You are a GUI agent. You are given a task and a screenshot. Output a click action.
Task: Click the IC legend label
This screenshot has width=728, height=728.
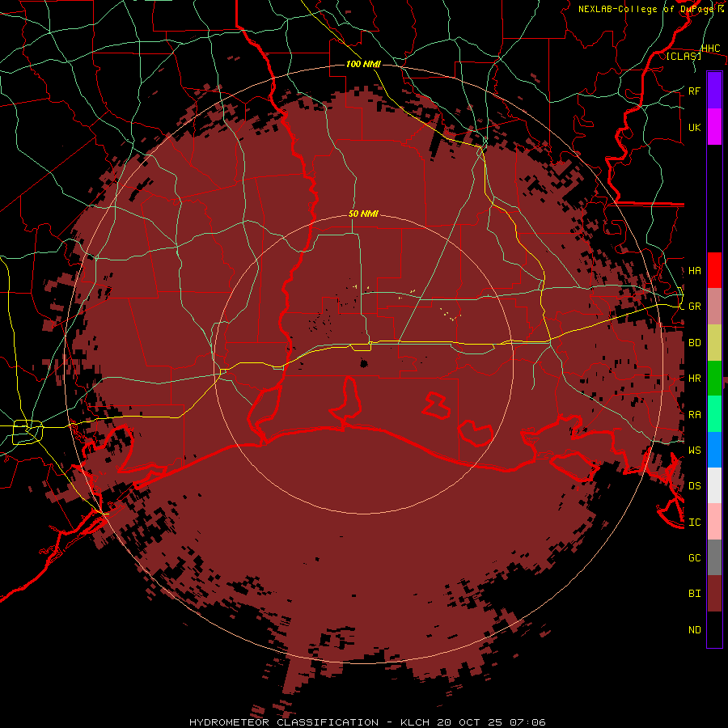(x=694, y=522)
